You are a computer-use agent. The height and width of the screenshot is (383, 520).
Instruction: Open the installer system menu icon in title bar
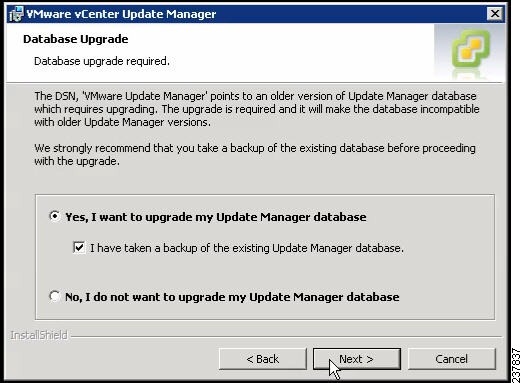(x=16, y=14)
